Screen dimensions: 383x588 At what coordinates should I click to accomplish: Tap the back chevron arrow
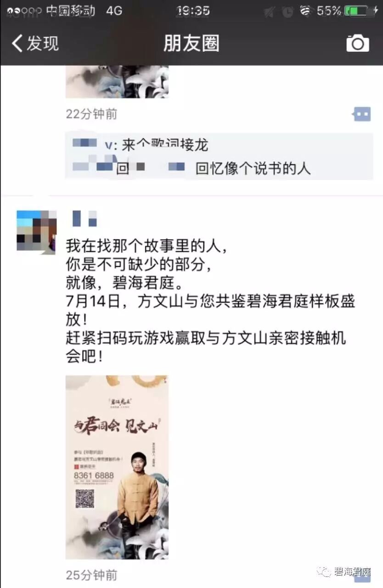point(17,43)
